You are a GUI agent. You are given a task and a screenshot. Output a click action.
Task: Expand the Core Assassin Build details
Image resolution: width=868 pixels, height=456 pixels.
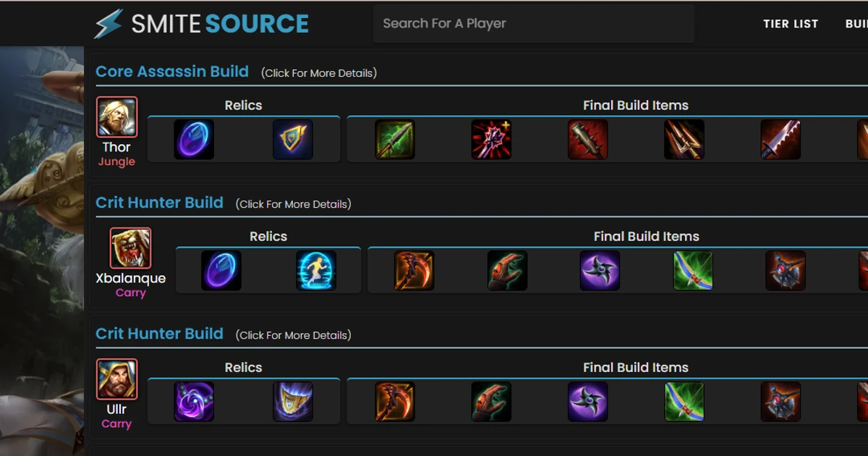(318, 72)
